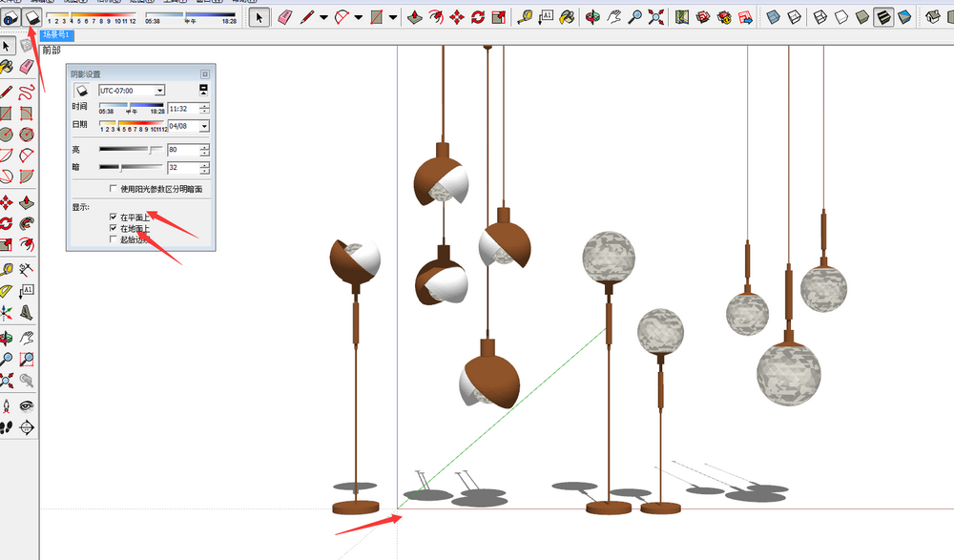Click the dark value 32 stepper arrows
The width and height of the screenshot is (954, 560).
tap(204, 167)
